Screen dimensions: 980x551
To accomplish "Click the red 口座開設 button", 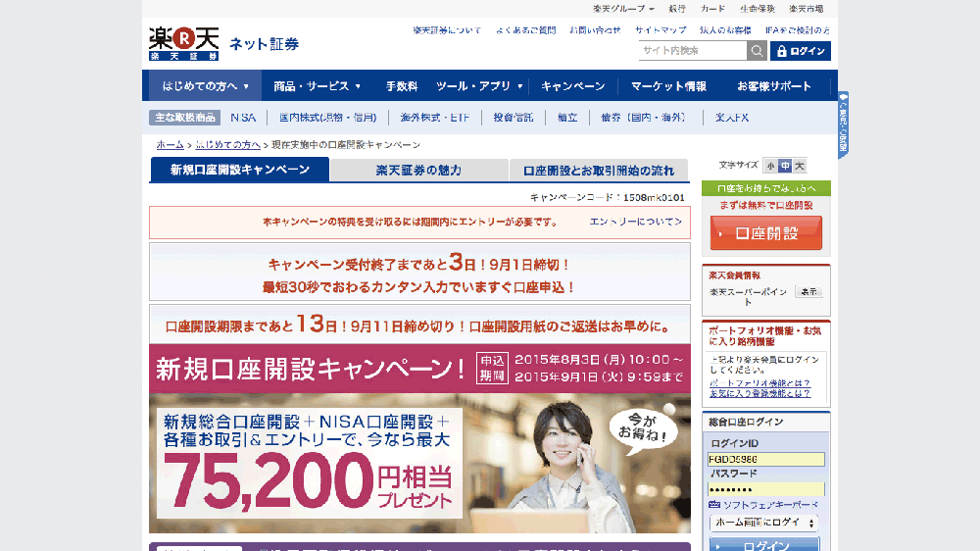I will tap(766, 233).
